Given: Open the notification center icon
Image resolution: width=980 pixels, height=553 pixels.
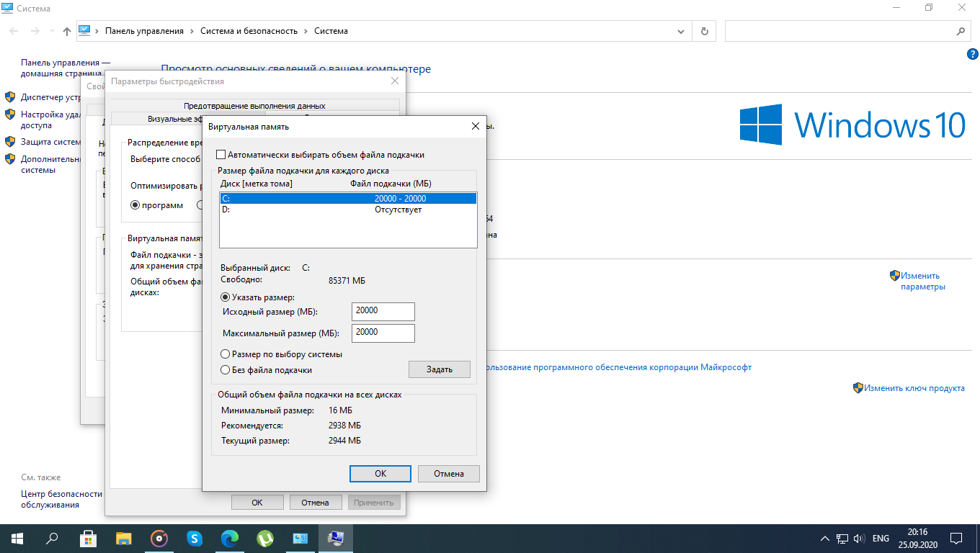Looking at the screenshot, I should pyautogui.click(x=956, y=538).
